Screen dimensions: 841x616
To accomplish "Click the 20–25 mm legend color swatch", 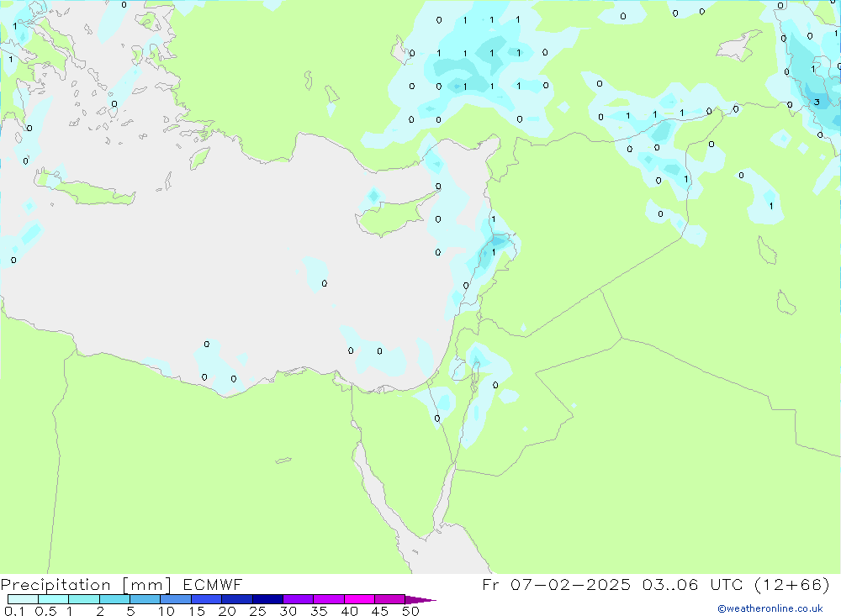I will coord(237,599).
